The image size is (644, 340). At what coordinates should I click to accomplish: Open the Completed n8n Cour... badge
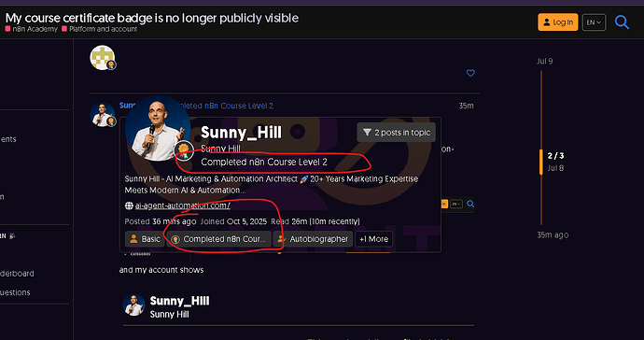pyautogui.click(x=219, y=239)
